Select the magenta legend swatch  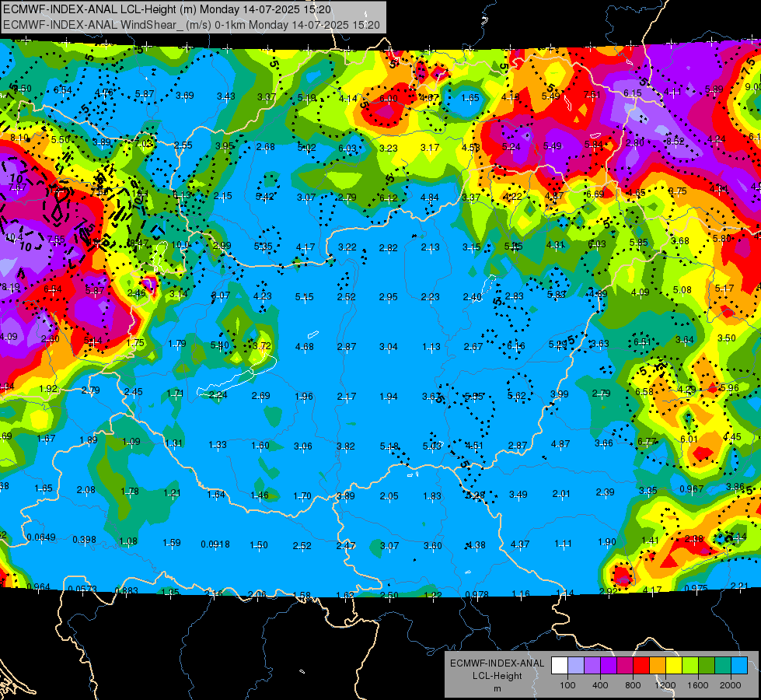click(625, 666)
